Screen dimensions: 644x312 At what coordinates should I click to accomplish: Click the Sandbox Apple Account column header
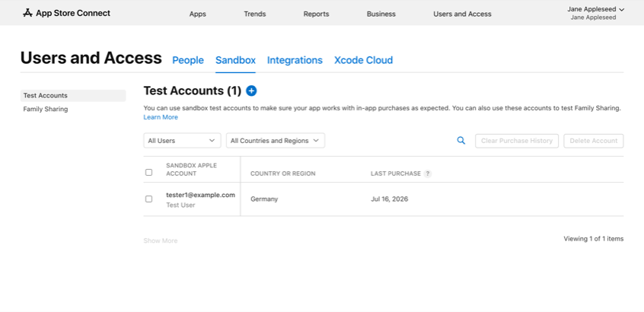[191, 170]
